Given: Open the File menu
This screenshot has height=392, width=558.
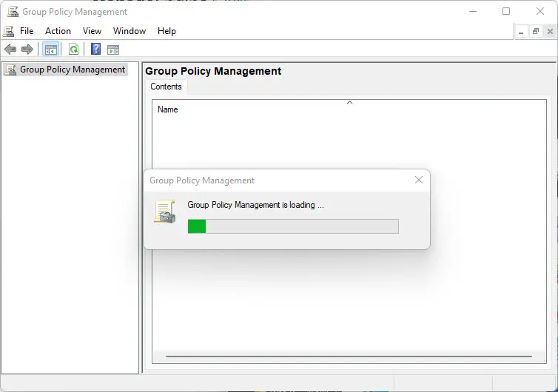Looking at the screenshot, I should tap(27, 31).
